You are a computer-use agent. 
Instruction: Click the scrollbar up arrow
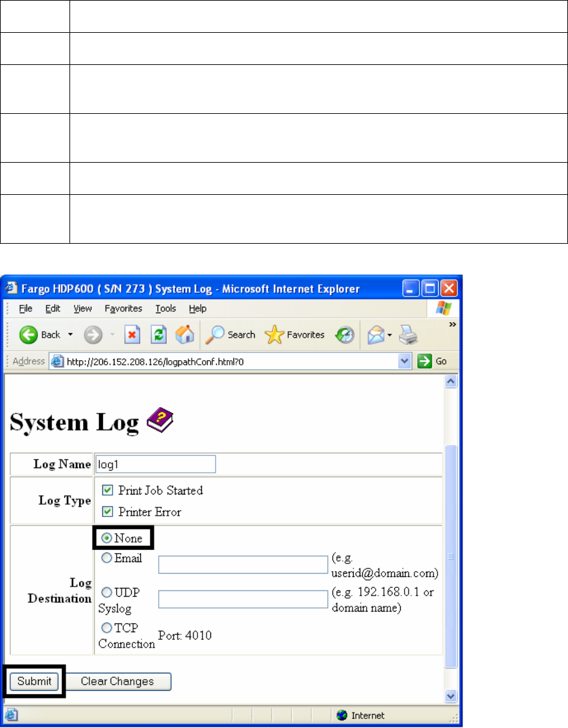coord(451,381)
